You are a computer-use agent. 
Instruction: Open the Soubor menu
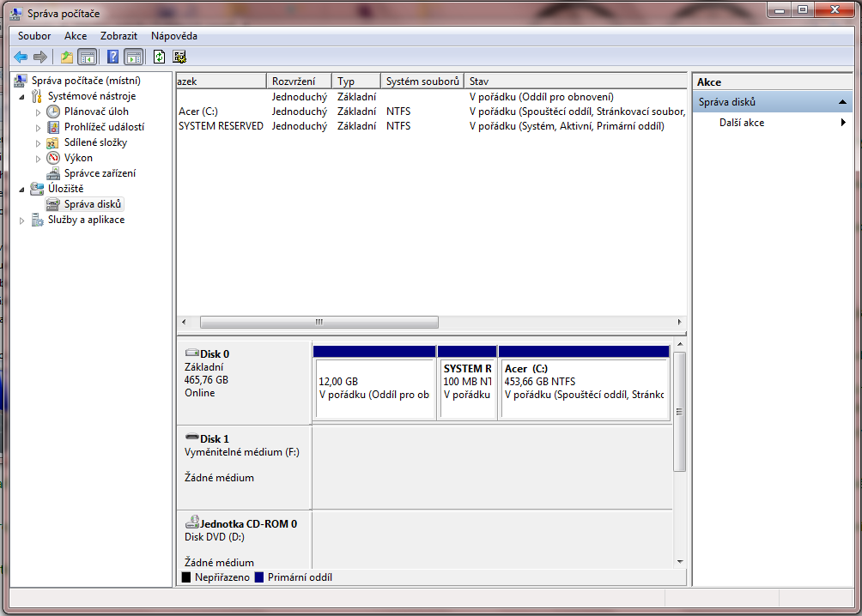(34, 36)
